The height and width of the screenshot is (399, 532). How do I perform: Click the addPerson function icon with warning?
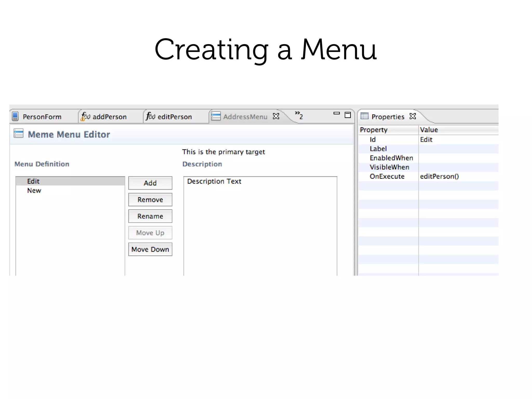coord(85,116)
